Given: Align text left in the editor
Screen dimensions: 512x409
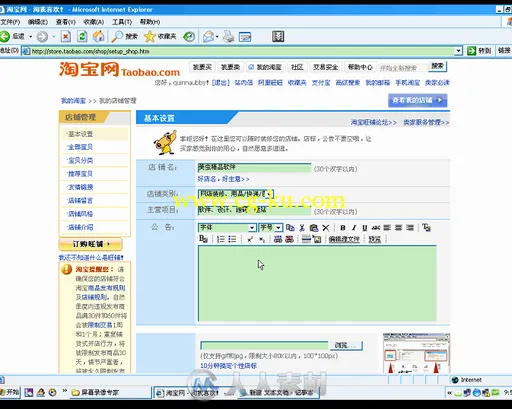Looking at the screenshot, I should [387, 228].
